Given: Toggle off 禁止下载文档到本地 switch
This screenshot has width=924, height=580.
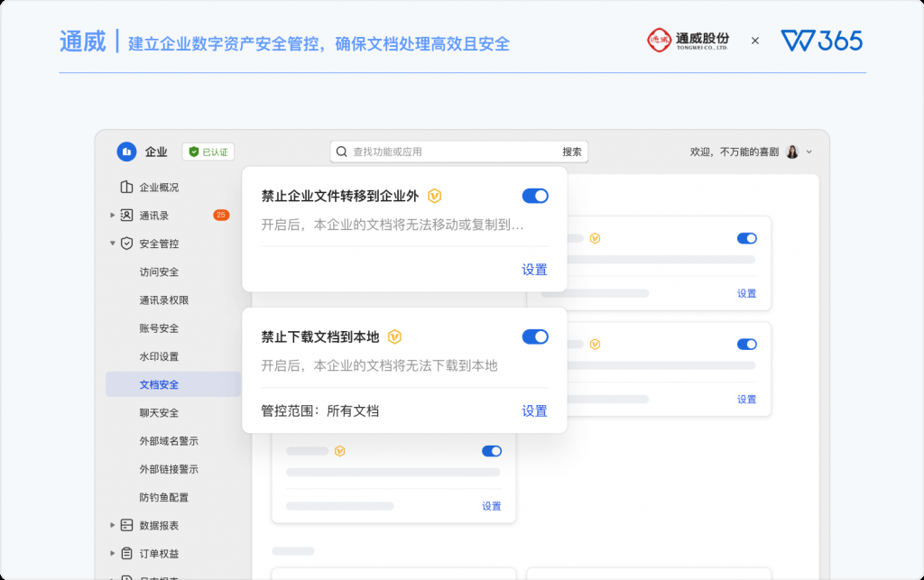Looking at the screenshot, I should tap(535, 336).
